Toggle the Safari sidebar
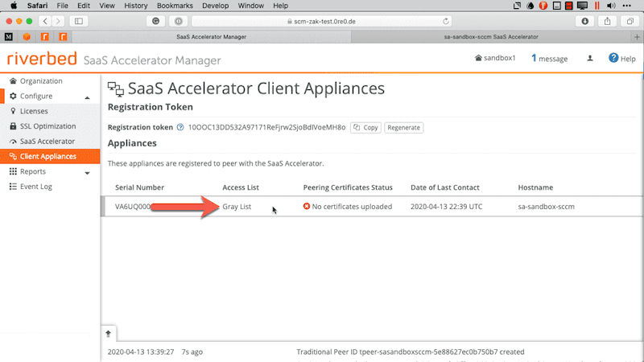This screenshot has height=362, width=644. click(78, 21)
